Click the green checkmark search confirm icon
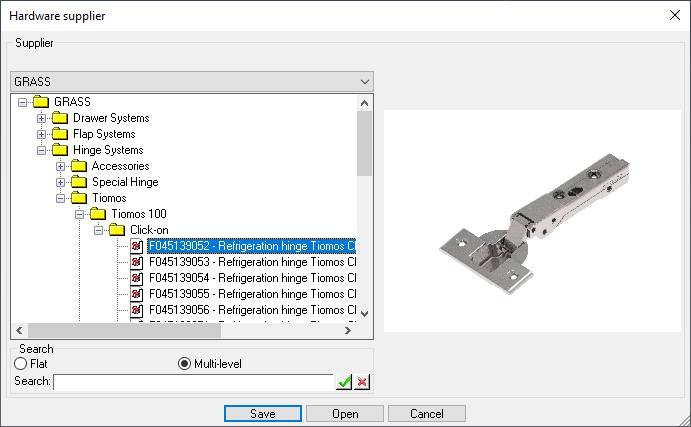 pos(344,382)
